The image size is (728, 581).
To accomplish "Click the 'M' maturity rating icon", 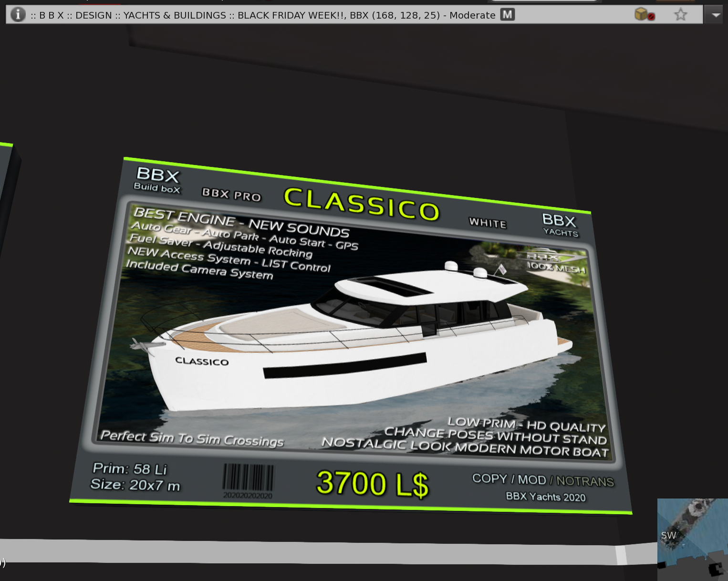I will click(x=508, y=15).
